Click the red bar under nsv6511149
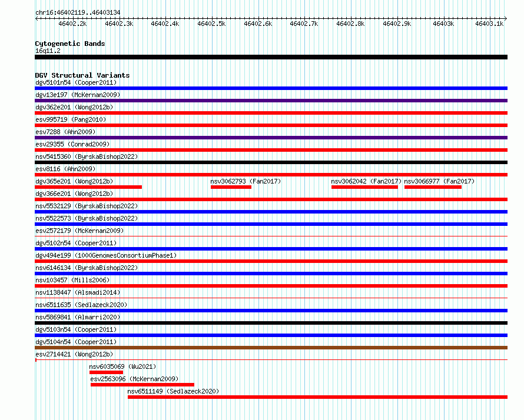The image size is (524, 420). 317,397
